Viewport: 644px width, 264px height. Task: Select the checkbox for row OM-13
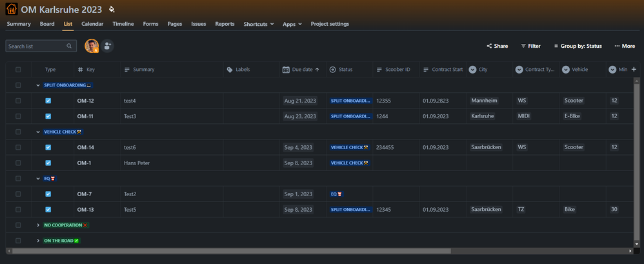pyautogui.click(x=18, y=210)
